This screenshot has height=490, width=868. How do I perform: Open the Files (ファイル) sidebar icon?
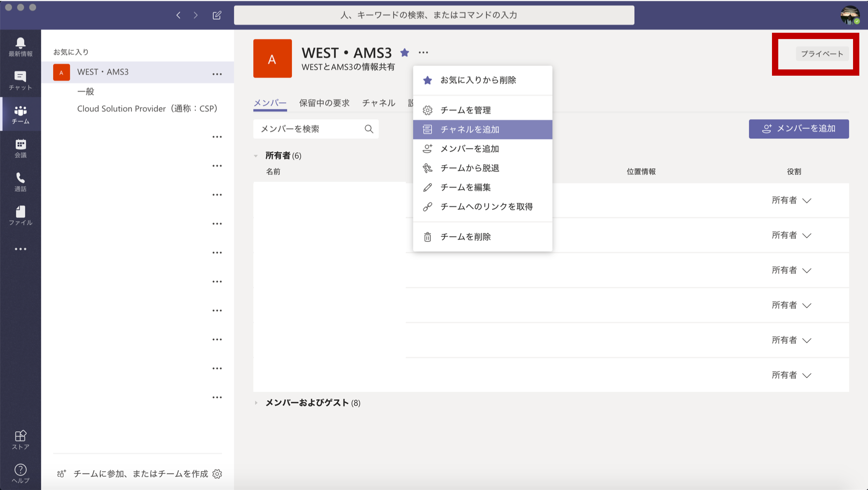pyautogui.click(x=20, y=216)
